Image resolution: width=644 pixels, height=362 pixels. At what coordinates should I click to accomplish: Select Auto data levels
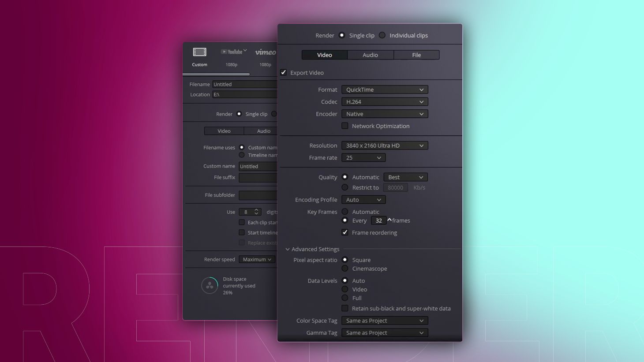pyautogui.click(x=345, y=280)
